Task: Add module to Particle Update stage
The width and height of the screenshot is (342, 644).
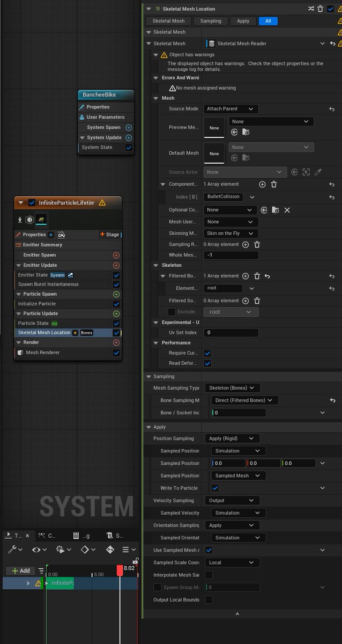Action: tap(116, 313)
